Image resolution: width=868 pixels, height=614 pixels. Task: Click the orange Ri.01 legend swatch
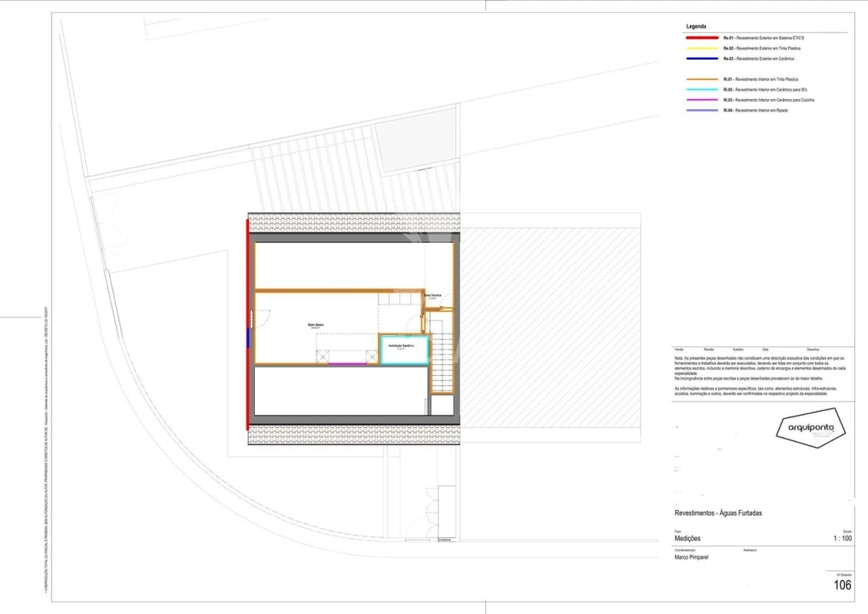(x=702, y=79)
